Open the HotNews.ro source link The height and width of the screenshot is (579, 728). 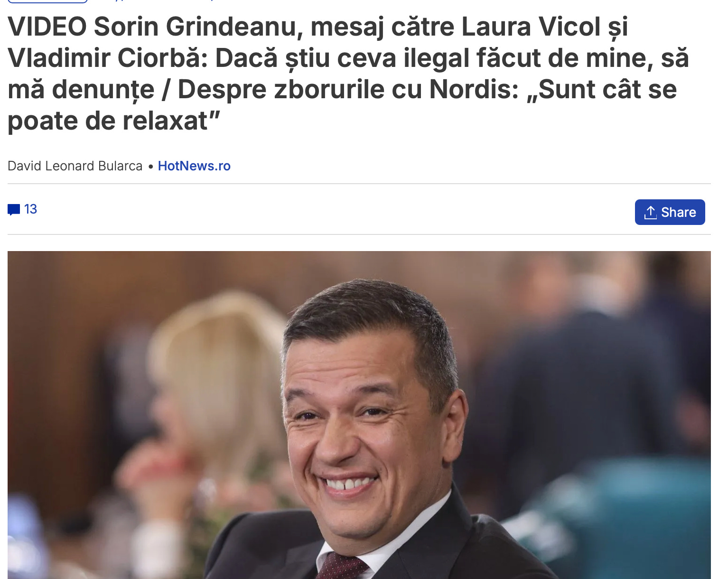tap(194, 166)
